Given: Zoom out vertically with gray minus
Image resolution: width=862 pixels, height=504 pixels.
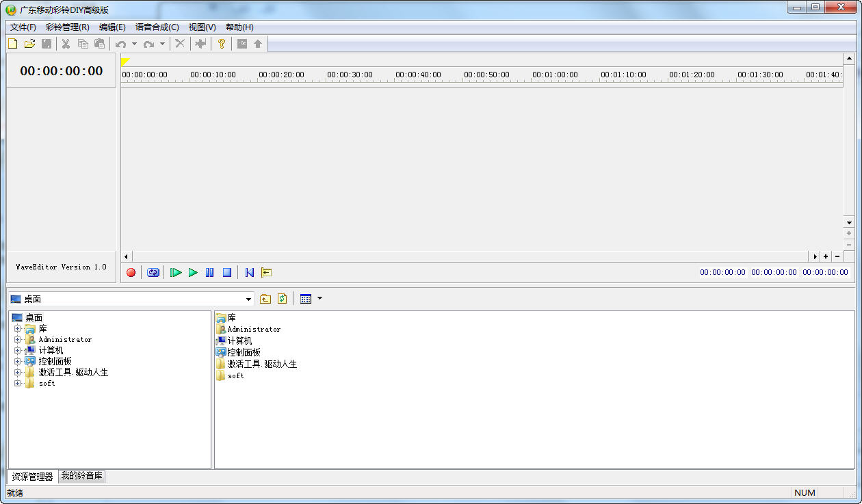Looking at the screenshot, I should pos(849,245).
